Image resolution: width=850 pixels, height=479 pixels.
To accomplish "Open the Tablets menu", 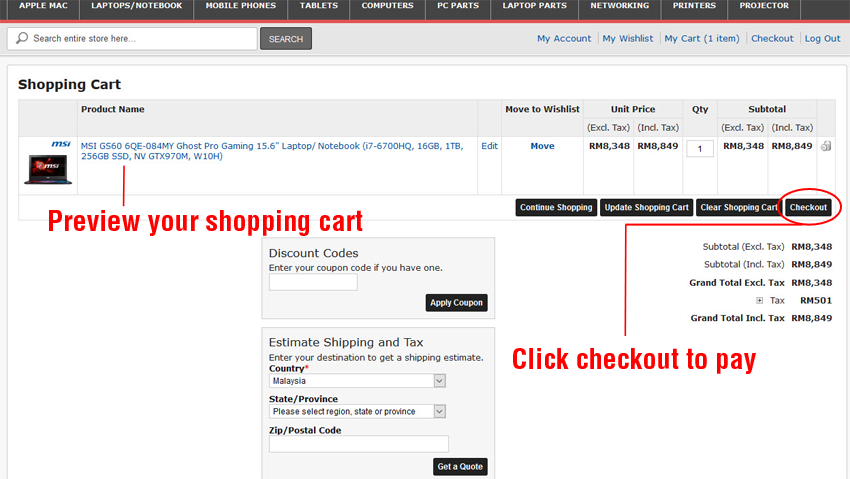I will [319, 6].
